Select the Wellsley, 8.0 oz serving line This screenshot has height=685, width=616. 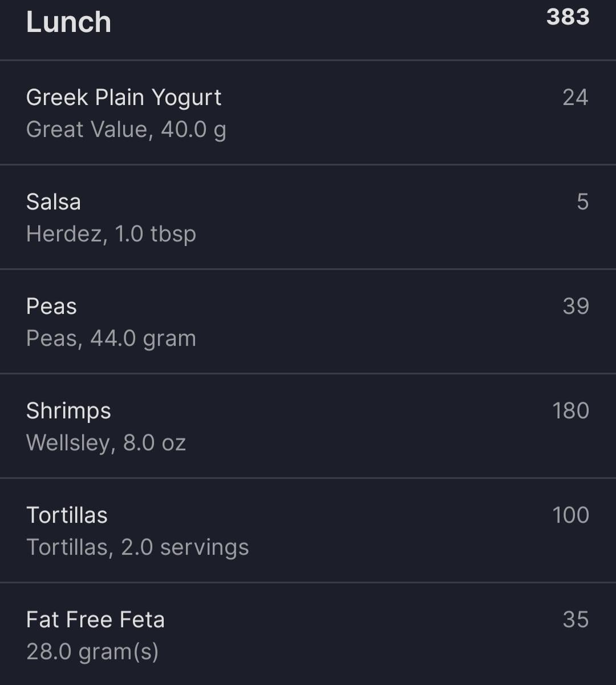[106, 443]
